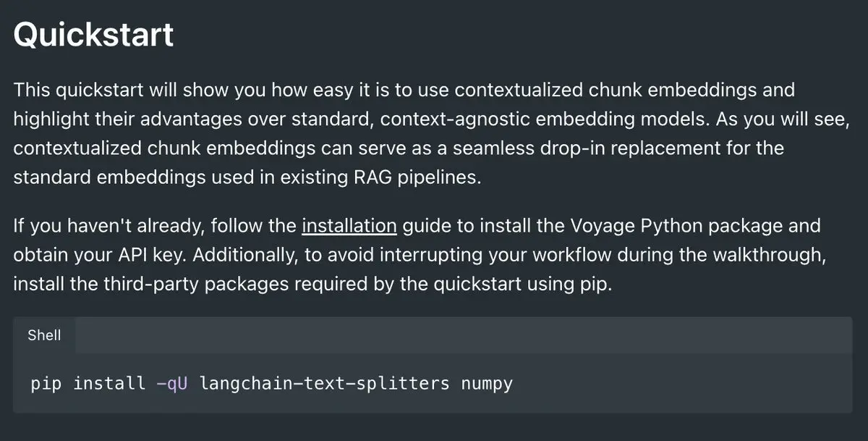
Task: Click the Quickstart heading
Action: coord(93,35)
